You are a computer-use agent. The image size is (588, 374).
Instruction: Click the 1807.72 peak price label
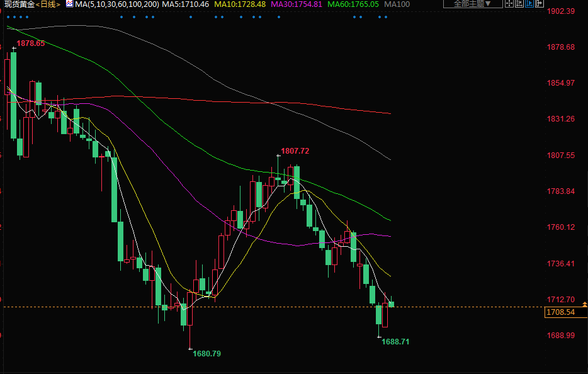point(295,151)
